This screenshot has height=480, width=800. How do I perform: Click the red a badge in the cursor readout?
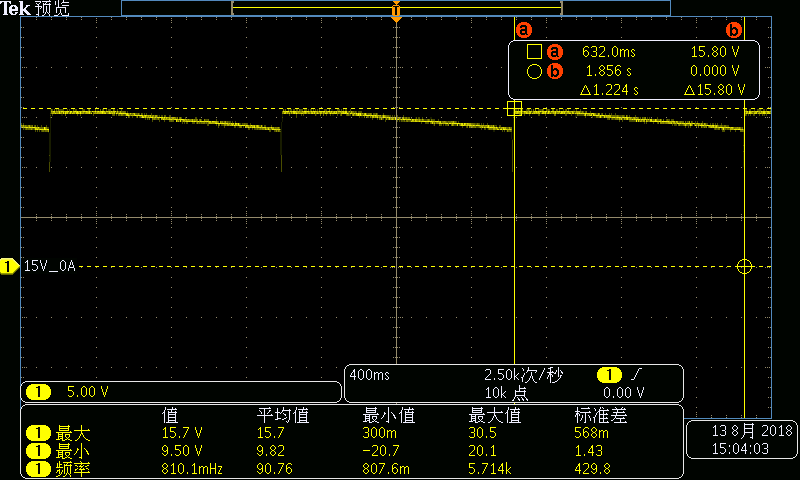point(555,52)
